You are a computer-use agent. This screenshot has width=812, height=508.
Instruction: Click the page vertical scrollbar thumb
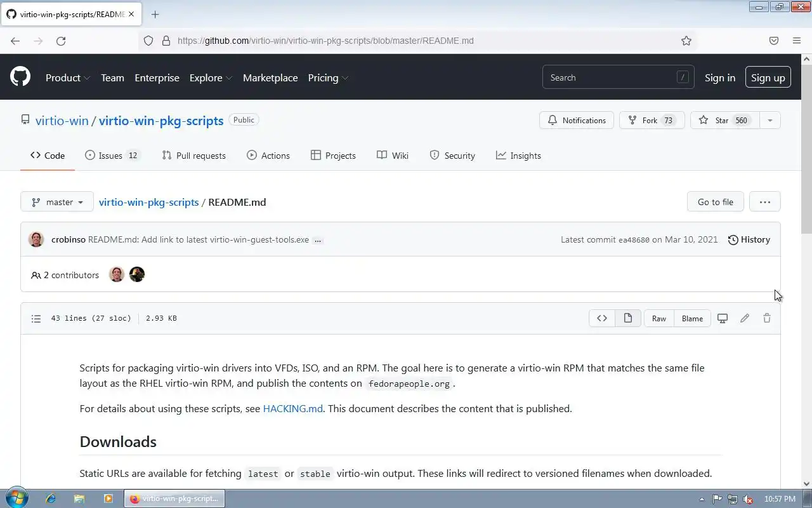(807, 149)
